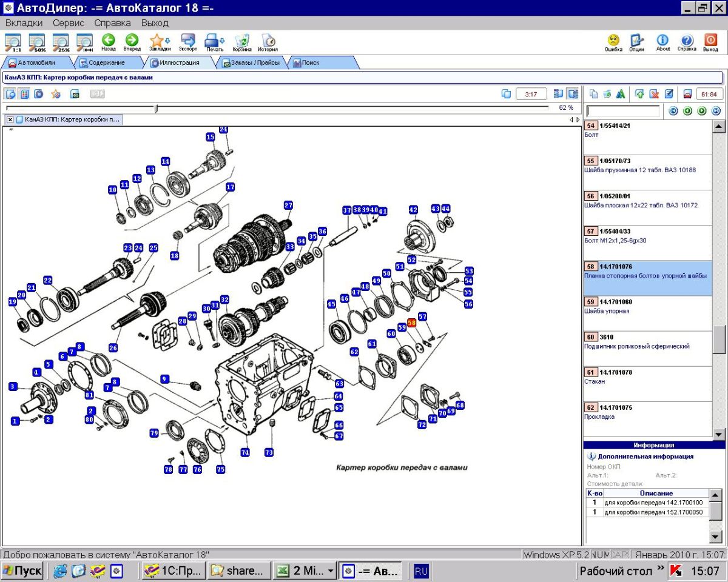This screenshot has height=582, width=728.
Task: Go forward with the Вперед button
Action: pyautogui.click(x=132, y=42)
